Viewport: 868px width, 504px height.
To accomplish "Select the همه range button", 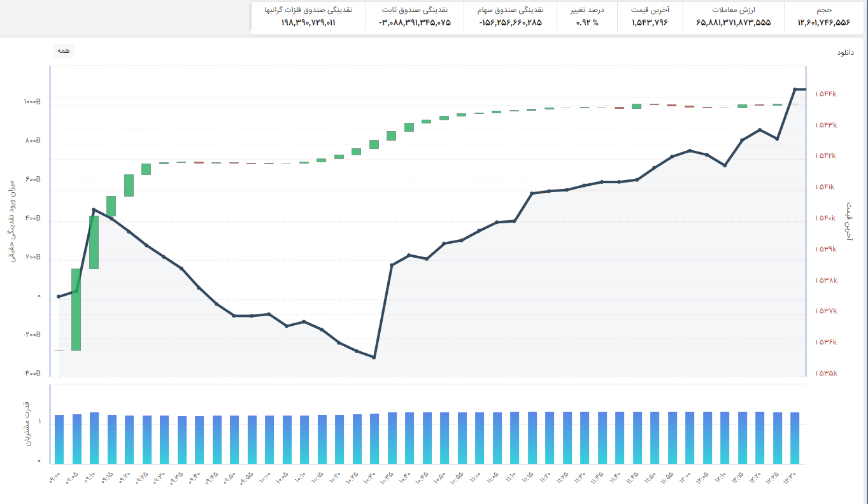I will (64, 51).
